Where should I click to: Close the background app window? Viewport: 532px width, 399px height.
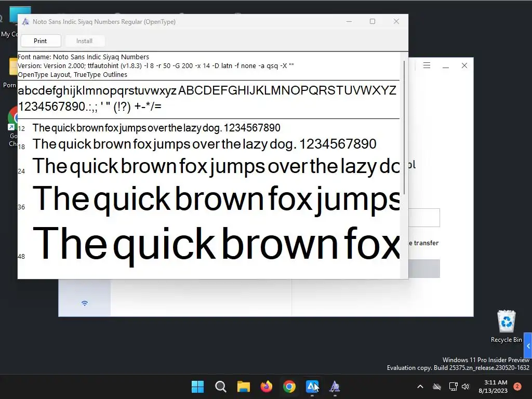[x=464, y=65]
